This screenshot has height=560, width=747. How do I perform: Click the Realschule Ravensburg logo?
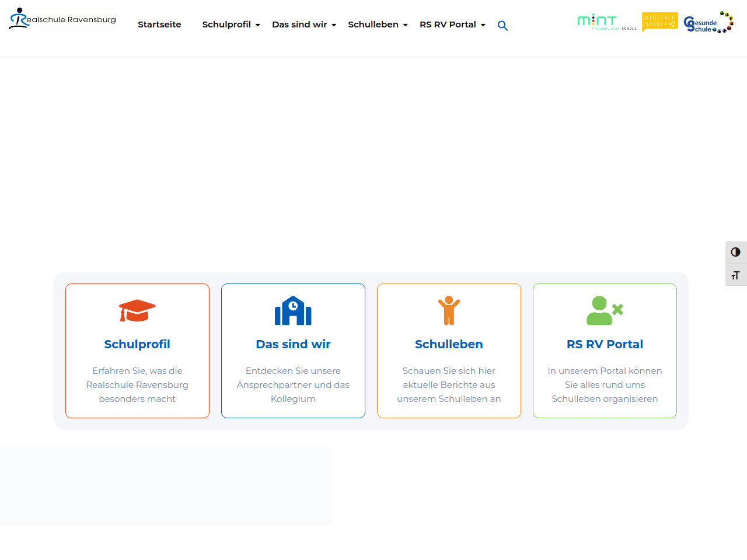[x=62, y=19]
